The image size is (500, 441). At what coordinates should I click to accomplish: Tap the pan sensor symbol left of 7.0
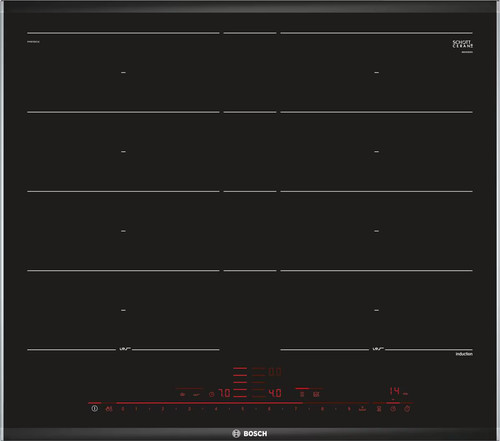pyautogui.click(x=182, y=394)
